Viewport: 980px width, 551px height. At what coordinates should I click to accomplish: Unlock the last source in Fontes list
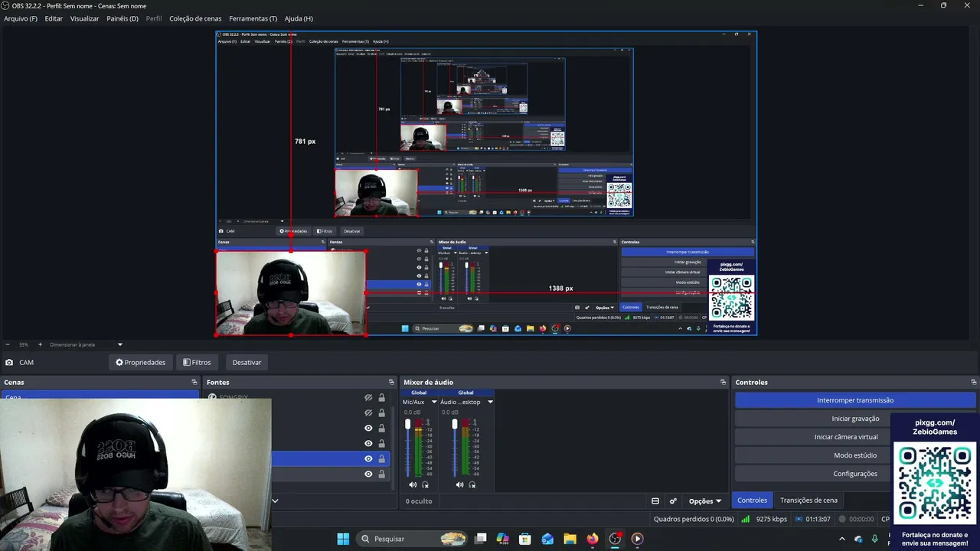pyautogui.click(x=381, y=474)
